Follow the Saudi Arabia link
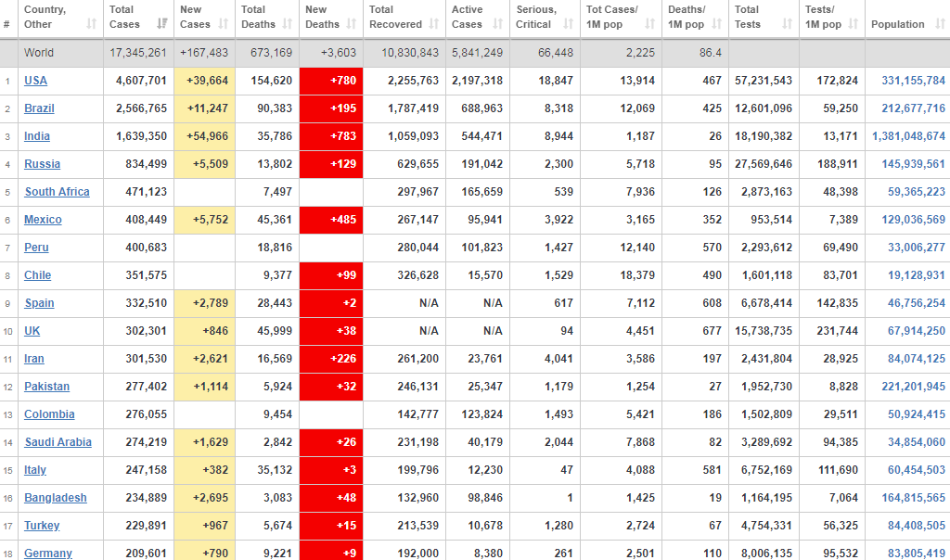The width and height of the screenshot is (950, 560). (58, 442)
